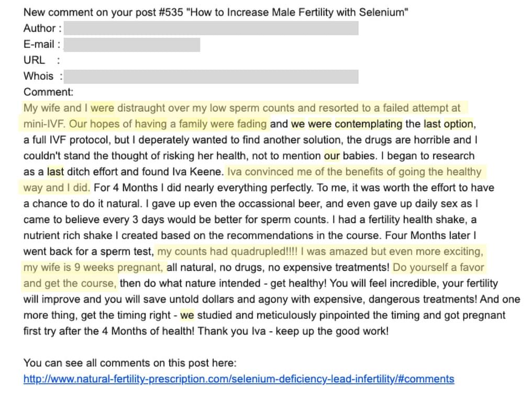Screen dimensions: 532x401
Task: Open the natural-fertility-prescription comments link
Action: point(239,379)
